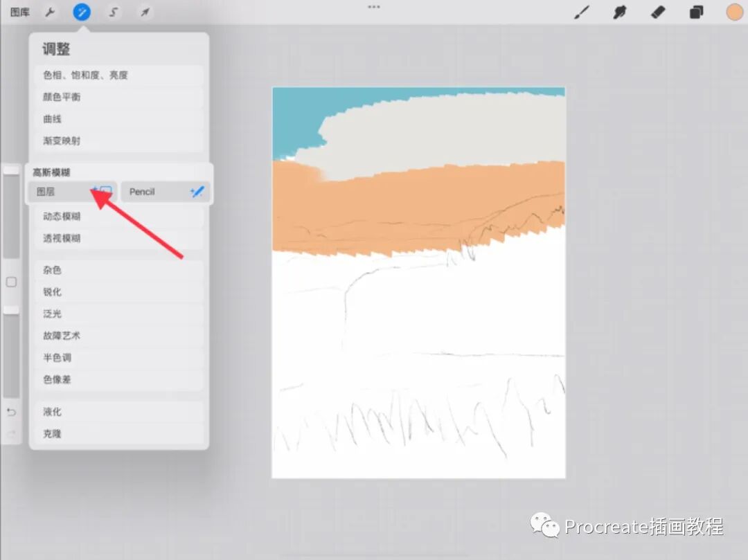Tap the magic wand Adjustments icon
Screen dimensions: 748x560
coord(82,12)
